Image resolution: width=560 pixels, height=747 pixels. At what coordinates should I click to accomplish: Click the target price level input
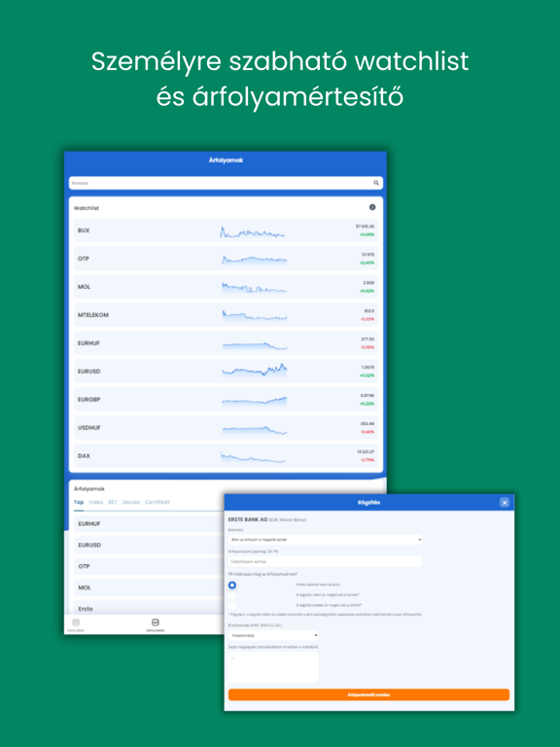[x=326, y=561]
